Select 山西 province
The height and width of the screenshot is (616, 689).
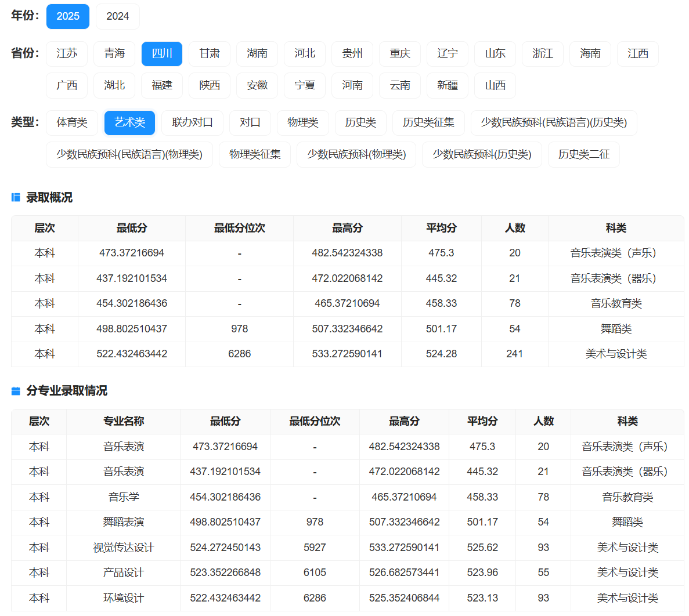tap(495, 85)
